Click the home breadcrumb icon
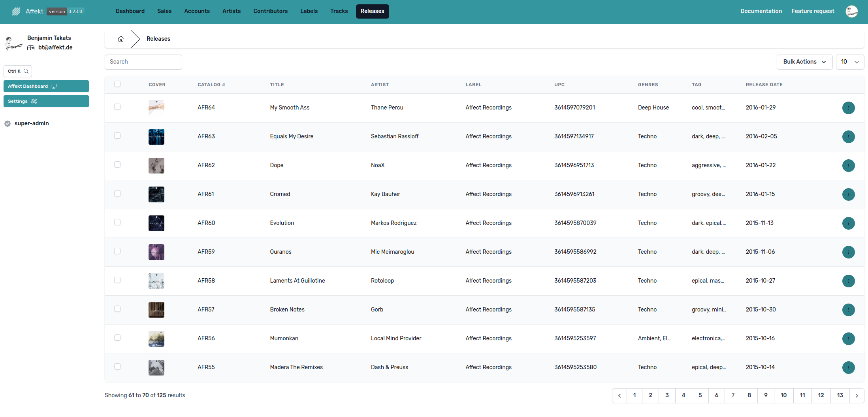Viewport: 868px width, 417px height. tap(121, 38)
